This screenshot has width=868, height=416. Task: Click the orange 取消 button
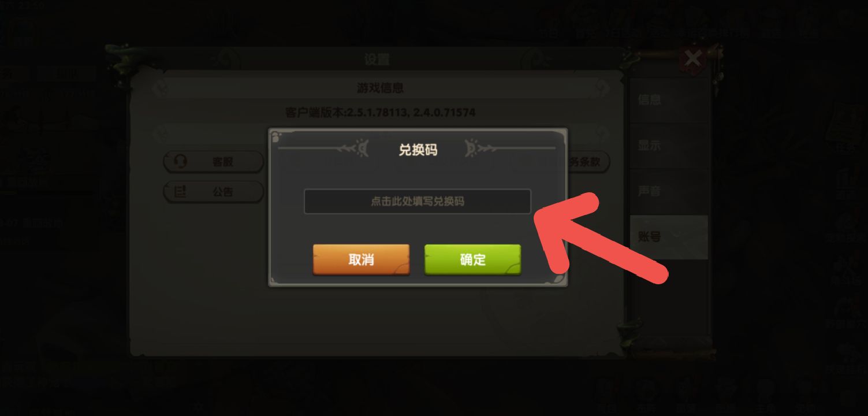[362, 259]
